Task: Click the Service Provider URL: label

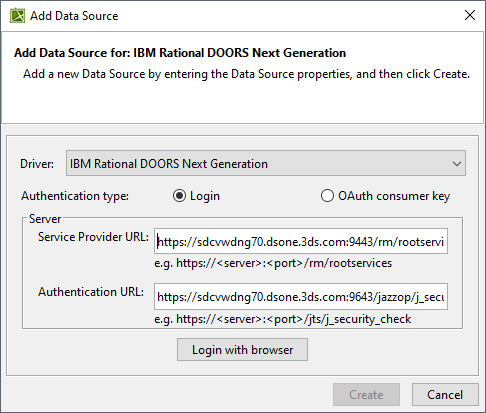Action: (x=93, y=237)
